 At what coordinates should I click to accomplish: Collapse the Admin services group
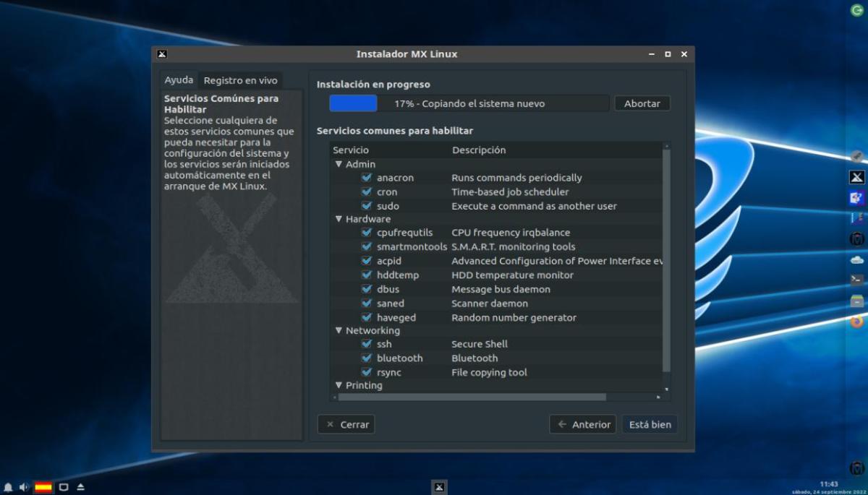coord(338,164)
